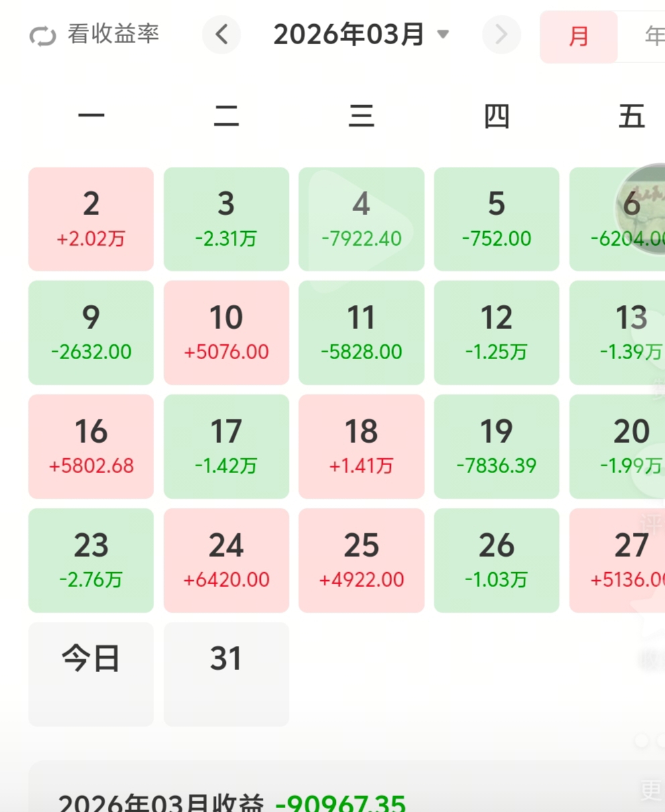
Task: Open day 16 showing +5802.68
Action: point(91,446)
